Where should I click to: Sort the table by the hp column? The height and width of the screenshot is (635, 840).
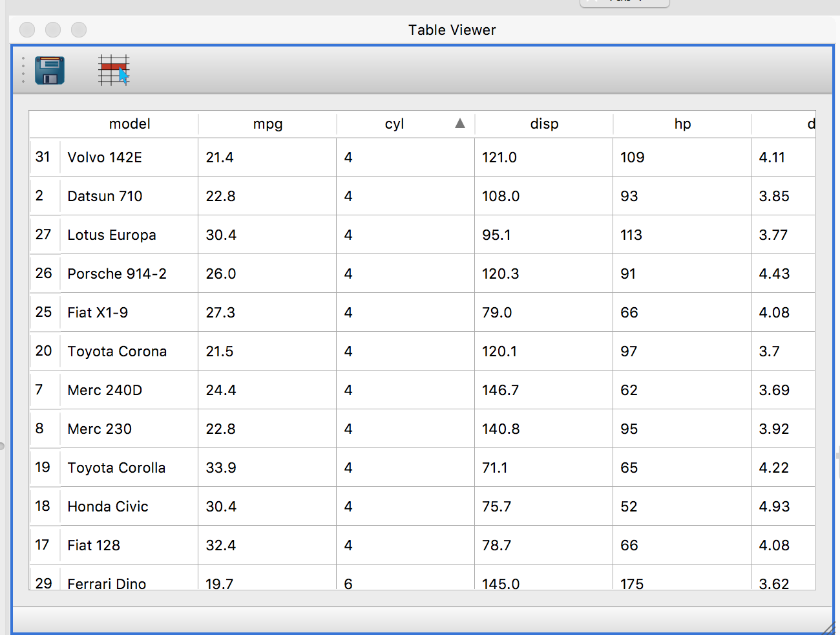682,124
